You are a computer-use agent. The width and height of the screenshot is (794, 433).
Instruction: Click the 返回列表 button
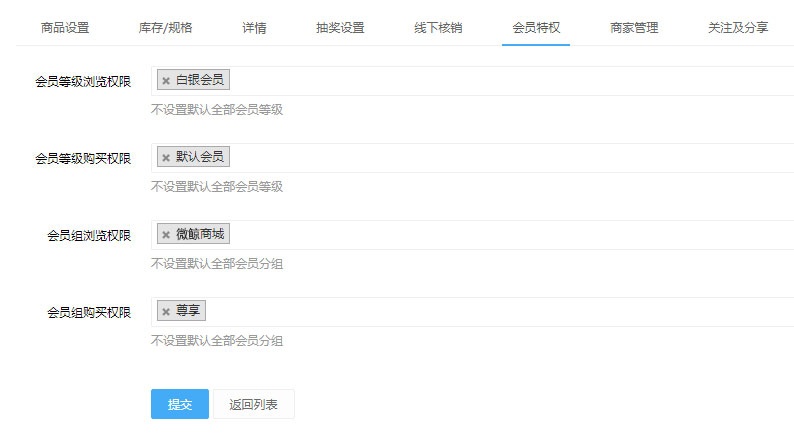coord(253,405)
